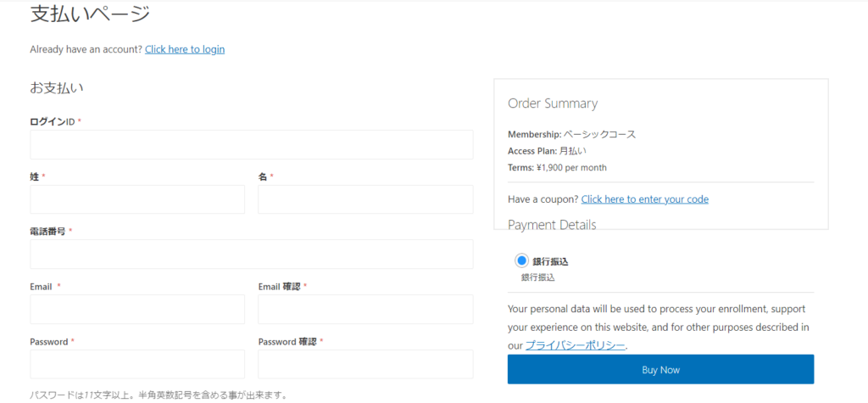Click the Payment Details heading
Viewport: 868px width, 403px height.
(x=552, y=225)
